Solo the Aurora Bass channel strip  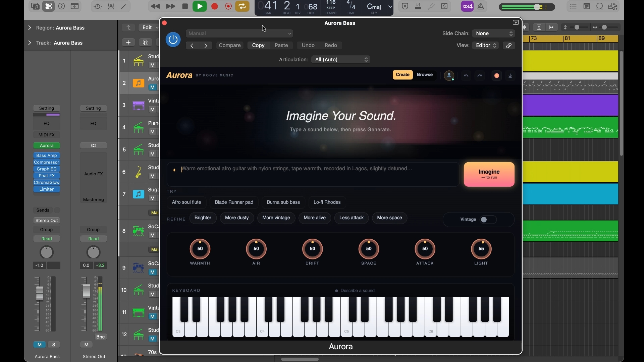pyautogui.click(x=54, y=345)
